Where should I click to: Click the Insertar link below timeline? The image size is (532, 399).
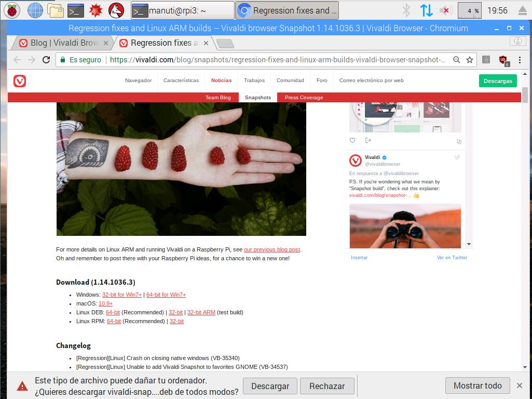coord(359,257)
